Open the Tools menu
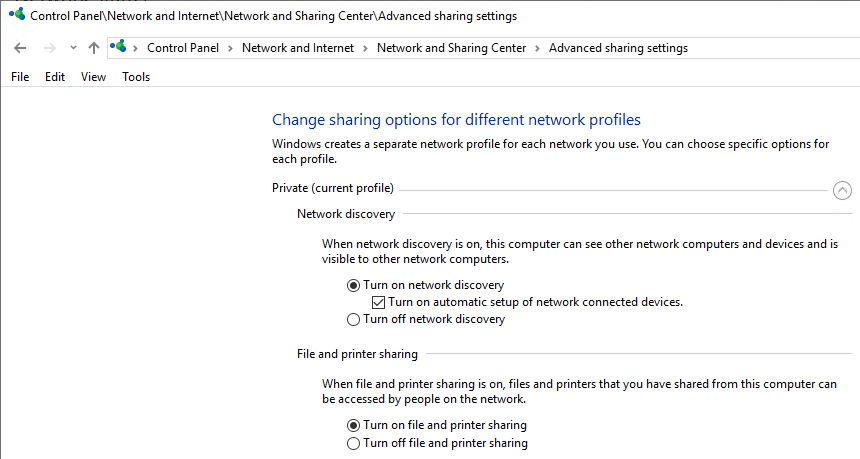The image size is (860, 459). point(136,77)
